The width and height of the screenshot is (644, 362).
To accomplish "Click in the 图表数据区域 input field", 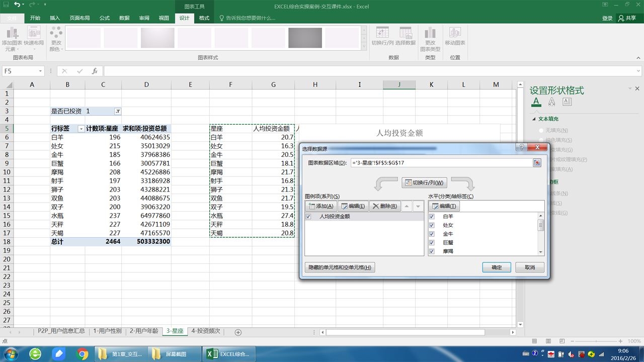I will point(440,163).
